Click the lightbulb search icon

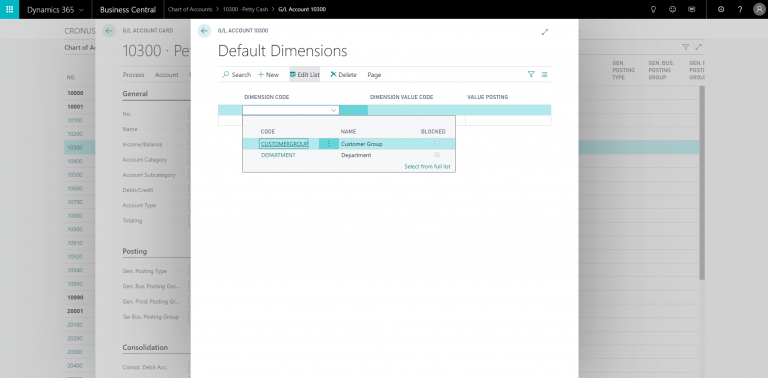pos(653,9)
